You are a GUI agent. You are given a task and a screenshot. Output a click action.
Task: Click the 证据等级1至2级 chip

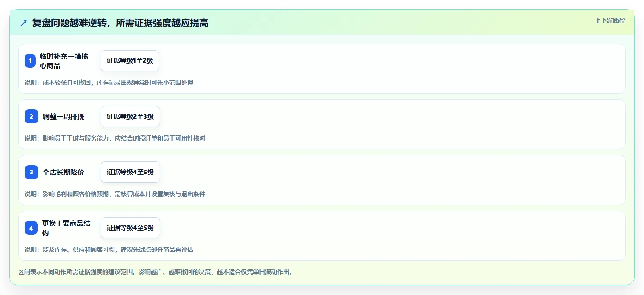tap(130, 61)
